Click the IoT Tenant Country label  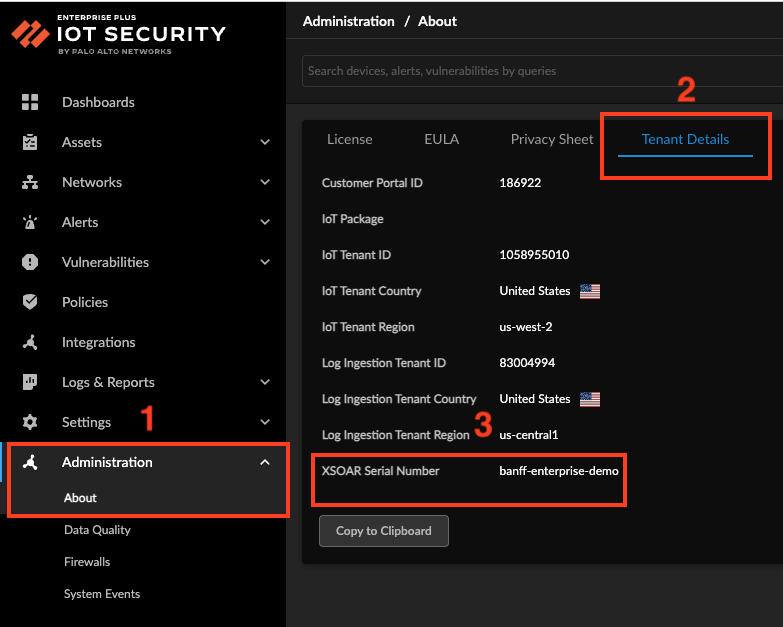372,291
